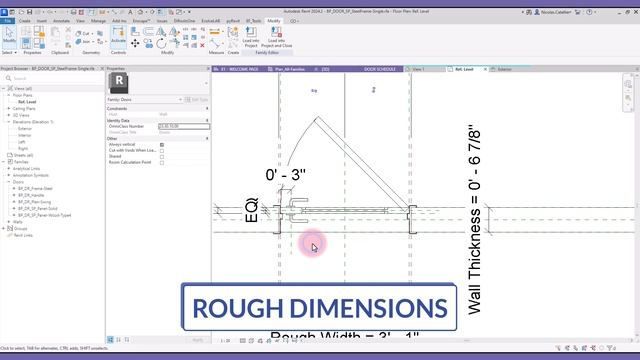Image resolution: width=640 pixels, height=360 pixels.
Task: Select BF_DR_Frame-Steel family
Action: tap(36, 189)
